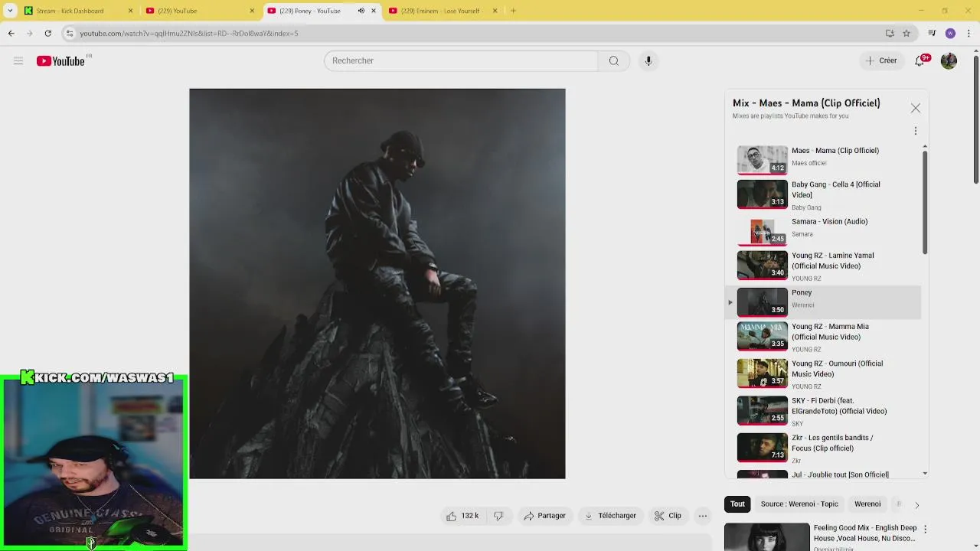Viewport: 980px width, 551px height.
Task: Switch to the (229) YouTube tab
Action: (201, 11)
